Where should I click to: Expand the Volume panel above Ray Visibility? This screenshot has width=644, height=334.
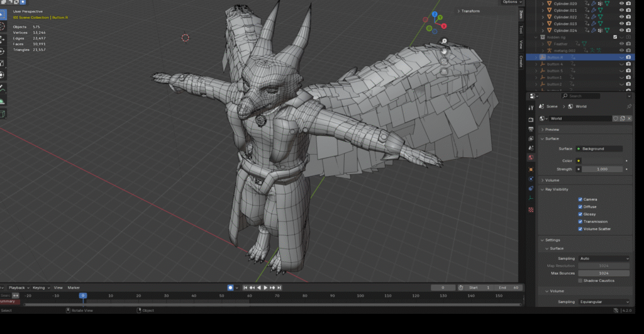[x=552, y=180]
